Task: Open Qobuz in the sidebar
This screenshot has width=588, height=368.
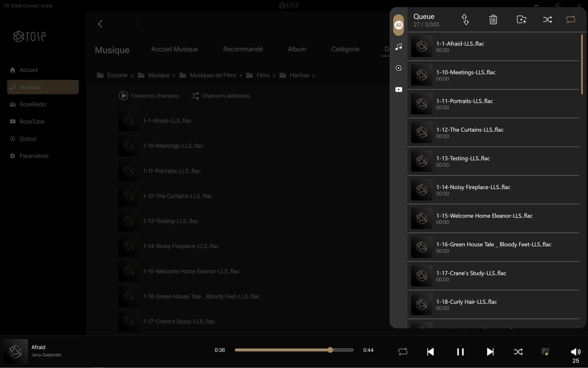Action: coord(43,139)
